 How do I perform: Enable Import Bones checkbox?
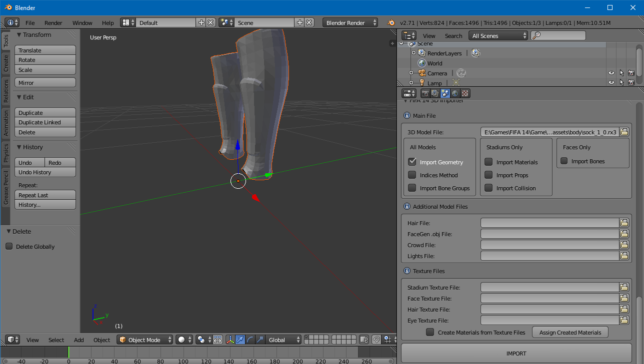564,161
